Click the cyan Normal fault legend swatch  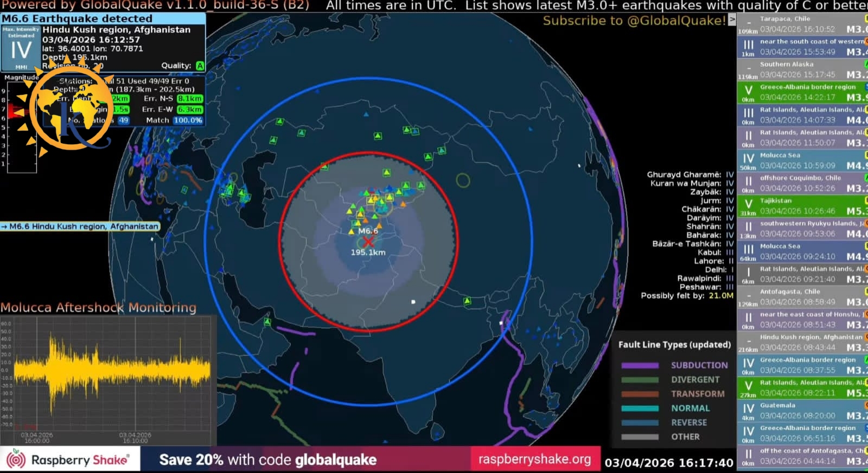coord(640,408)
